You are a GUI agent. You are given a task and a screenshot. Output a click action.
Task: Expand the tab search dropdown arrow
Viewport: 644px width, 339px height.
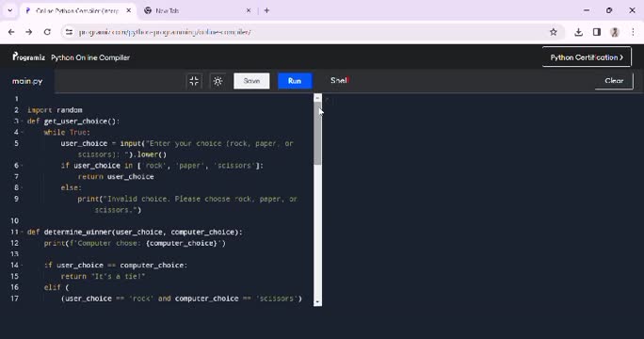pos(9,10)
